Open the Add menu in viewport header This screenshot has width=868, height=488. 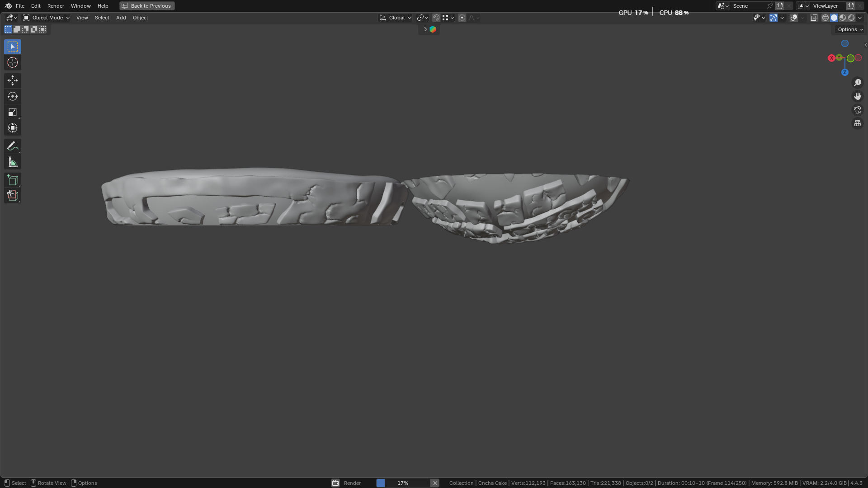tap(121, 18)
